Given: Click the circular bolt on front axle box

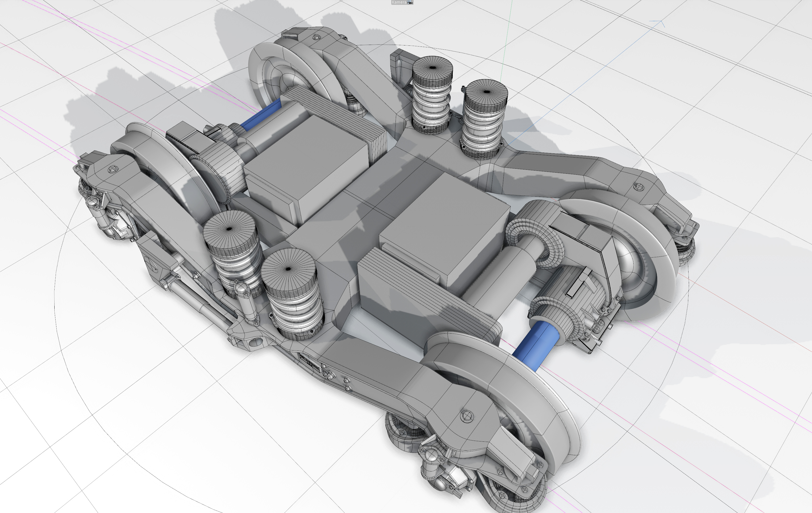Looking at the screenshot, I should tap(467, 416).
